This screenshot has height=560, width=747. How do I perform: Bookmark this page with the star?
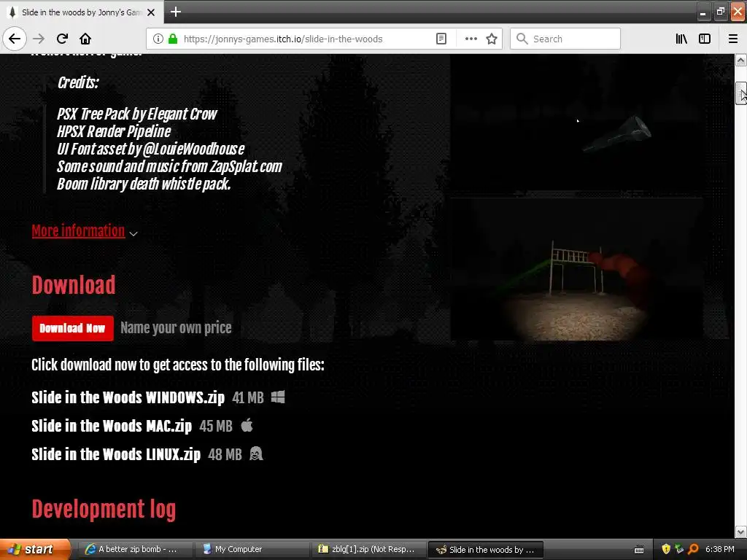492,39
